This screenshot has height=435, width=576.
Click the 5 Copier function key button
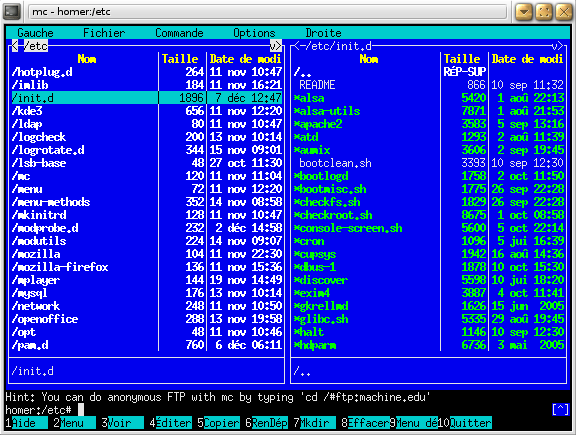(218, 423)
